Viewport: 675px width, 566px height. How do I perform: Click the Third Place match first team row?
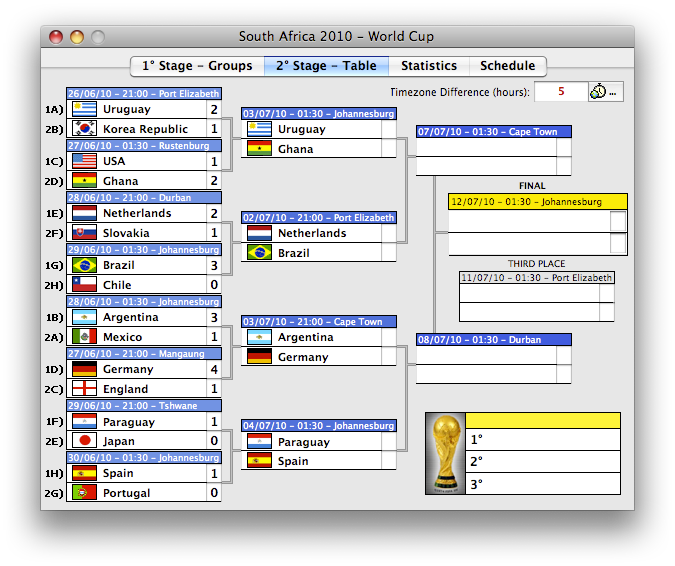pyautogui.click(x=537, y=293)
